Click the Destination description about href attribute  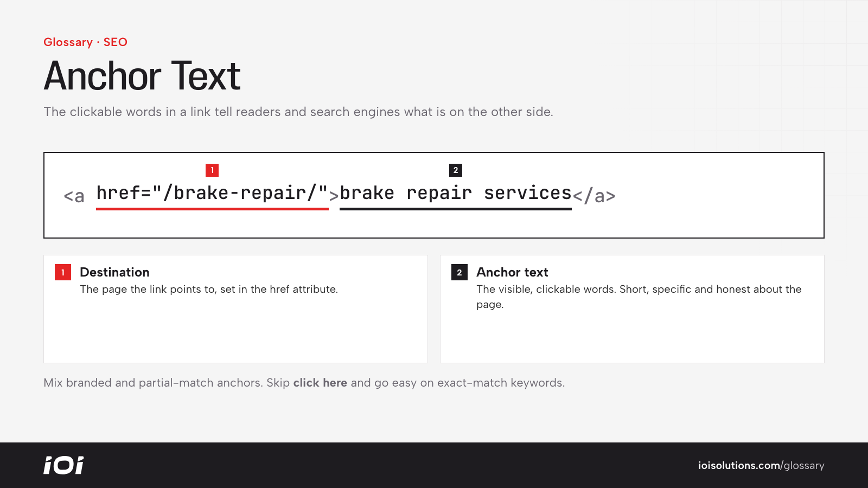point(209,289)
